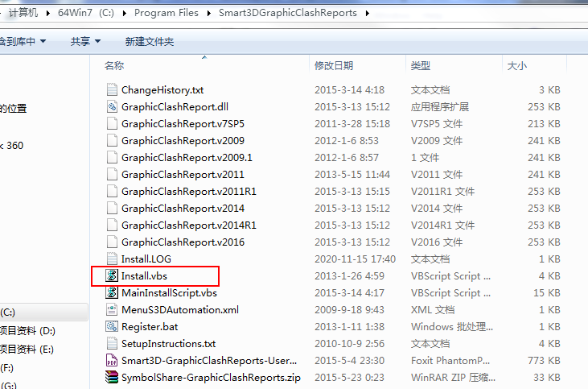Image resolution: width=588 pixels, height=389 pixels.
Task: Click the size cell 773 KB
Action: pyautogui.click(x=544, y=361)
